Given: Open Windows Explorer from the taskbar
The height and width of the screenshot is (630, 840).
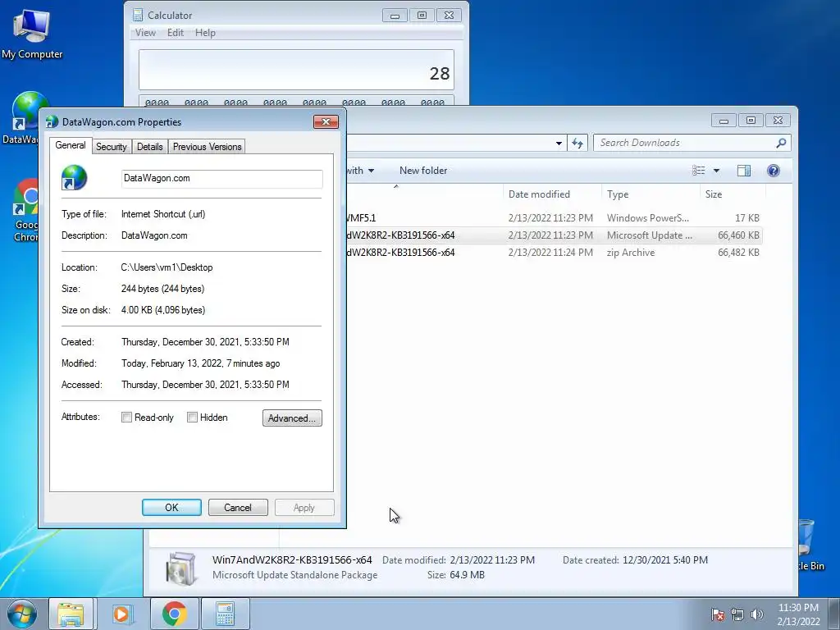Looking at the screenshot, I should point(71,614).
